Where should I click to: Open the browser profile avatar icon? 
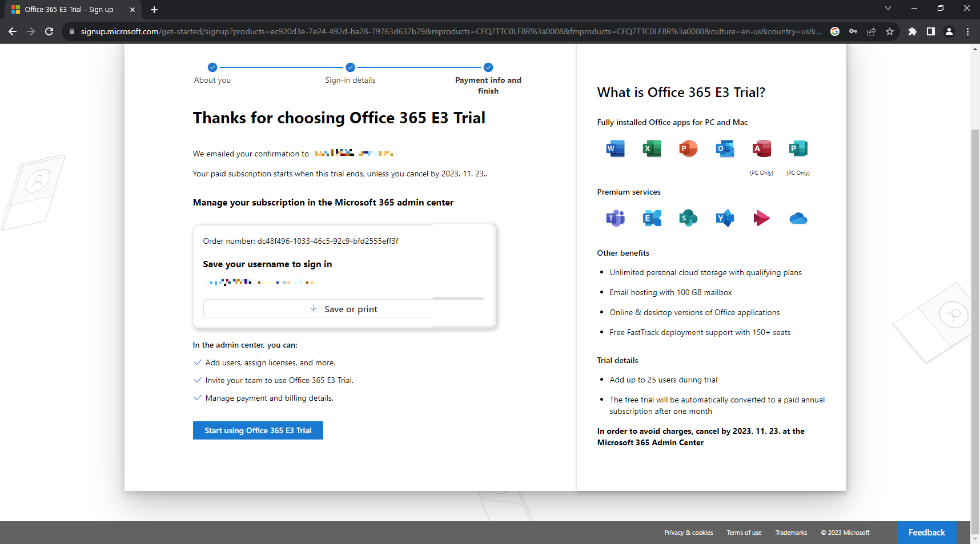[949, 31]
